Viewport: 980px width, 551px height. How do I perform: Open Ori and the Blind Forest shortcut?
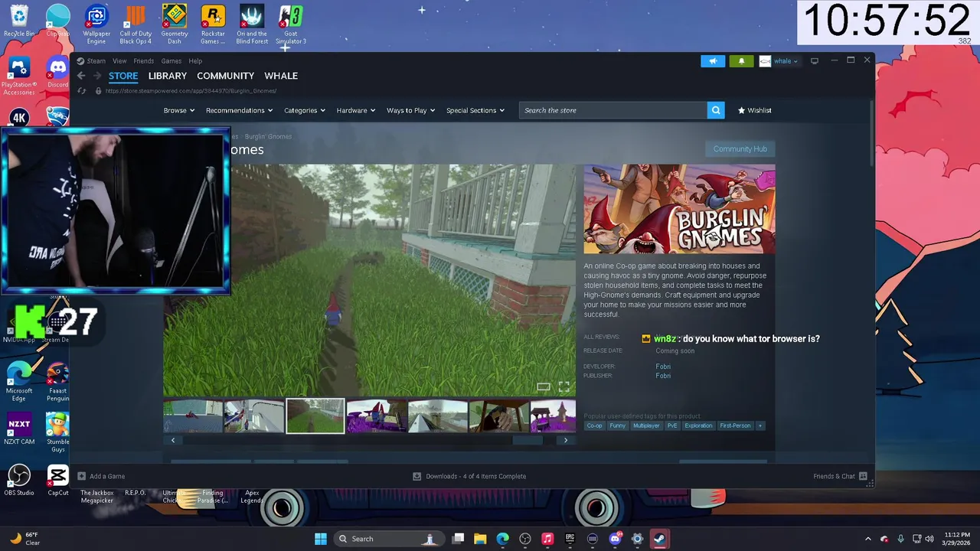tap(252, 24)
